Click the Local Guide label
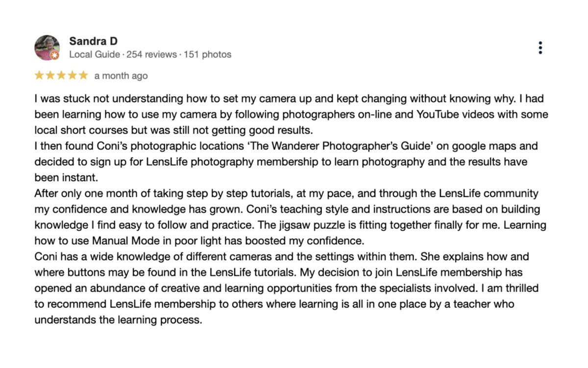 [95, 54]
